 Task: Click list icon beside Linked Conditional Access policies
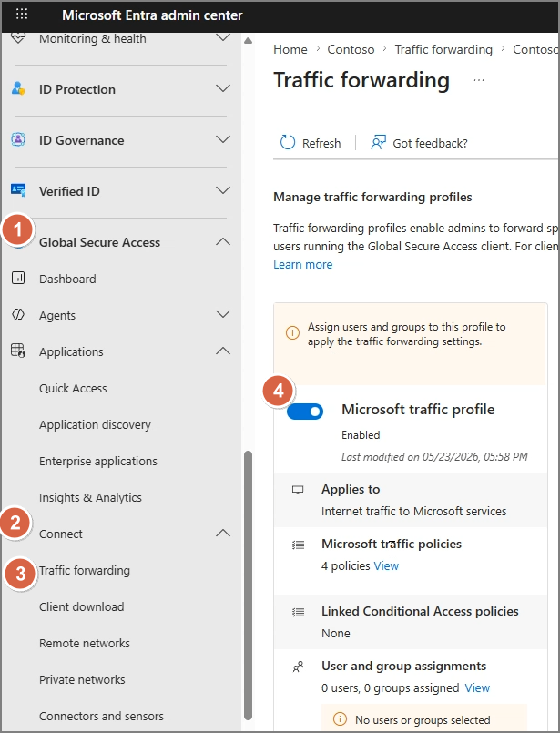299,612
